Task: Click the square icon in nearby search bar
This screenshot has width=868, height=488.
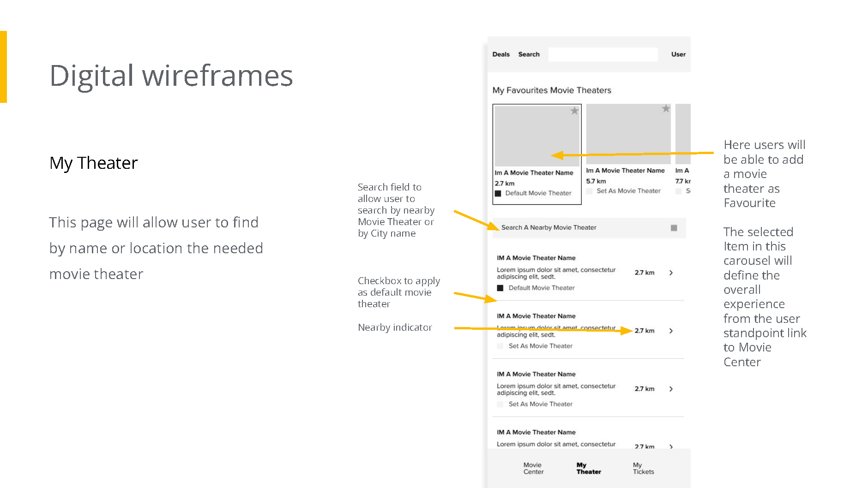Action: click(x=674, y=228)
